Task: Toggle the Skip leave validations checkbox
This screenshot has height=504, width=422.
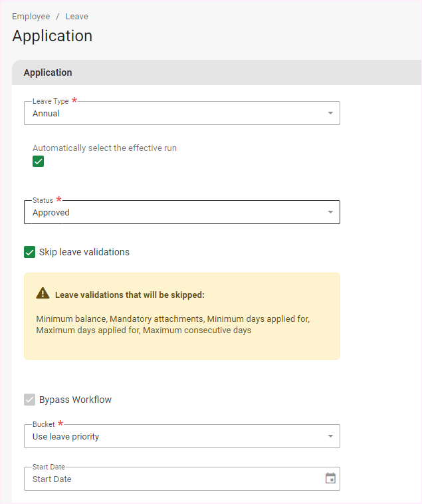Action: click(29, 252)
